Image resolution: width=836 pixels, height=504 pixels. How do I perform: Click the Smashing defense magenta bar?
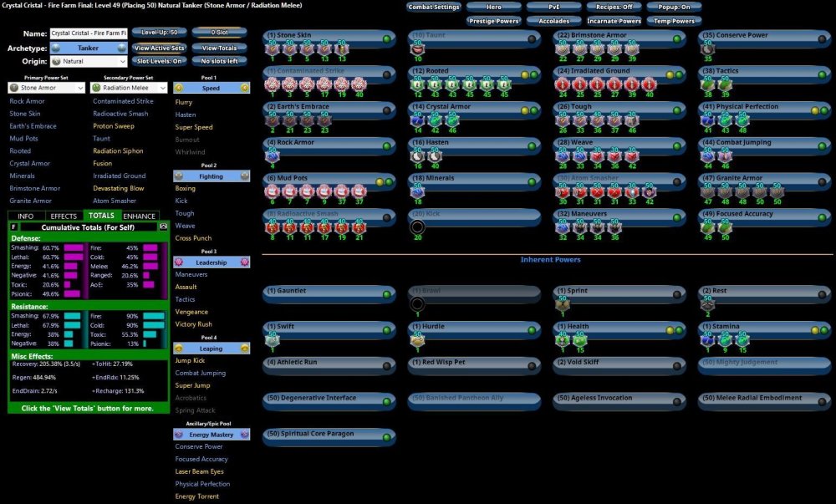73,247
